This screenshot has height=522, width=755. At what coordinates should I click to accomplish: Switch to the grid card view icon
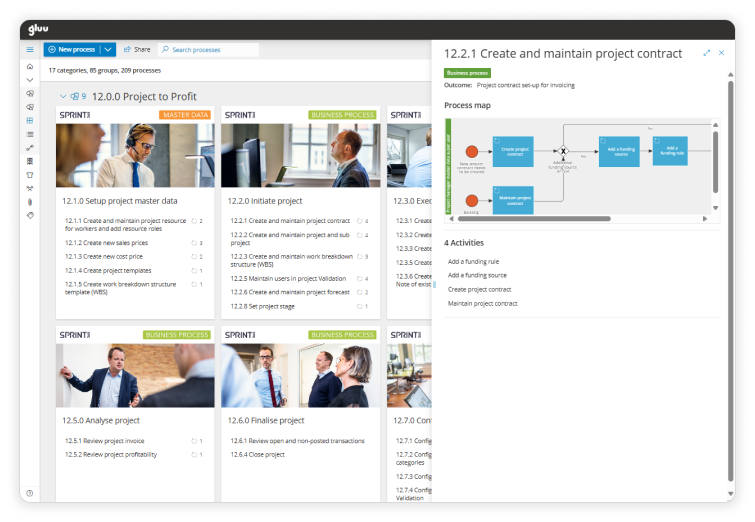pos(30,120)
